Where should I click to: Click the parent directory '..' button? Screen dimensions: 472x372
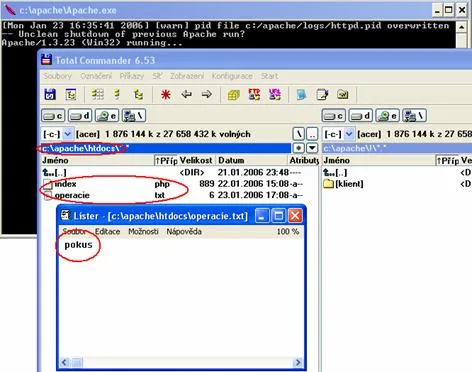click(x=312, y=134)
